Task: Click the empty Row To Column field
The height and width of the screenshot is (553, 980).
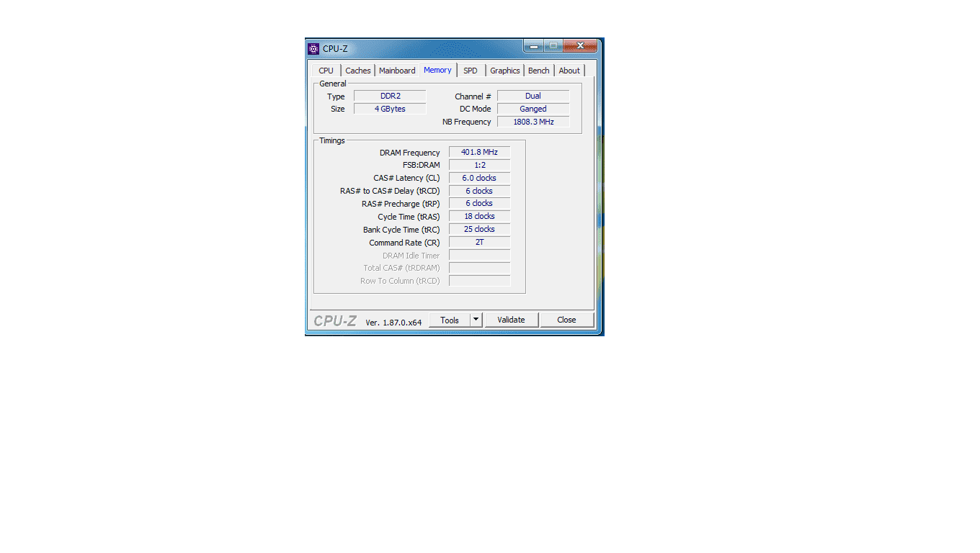Action: click(479, 281)
